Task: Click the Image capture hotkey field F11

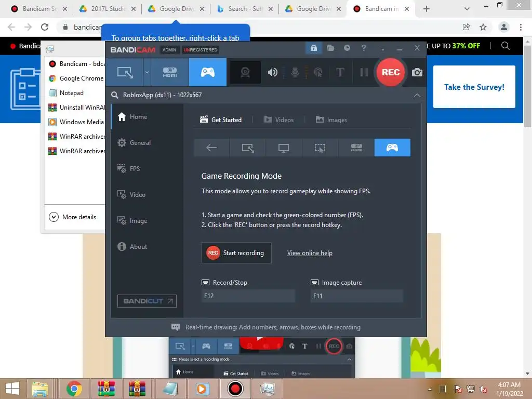Action: 356,296
